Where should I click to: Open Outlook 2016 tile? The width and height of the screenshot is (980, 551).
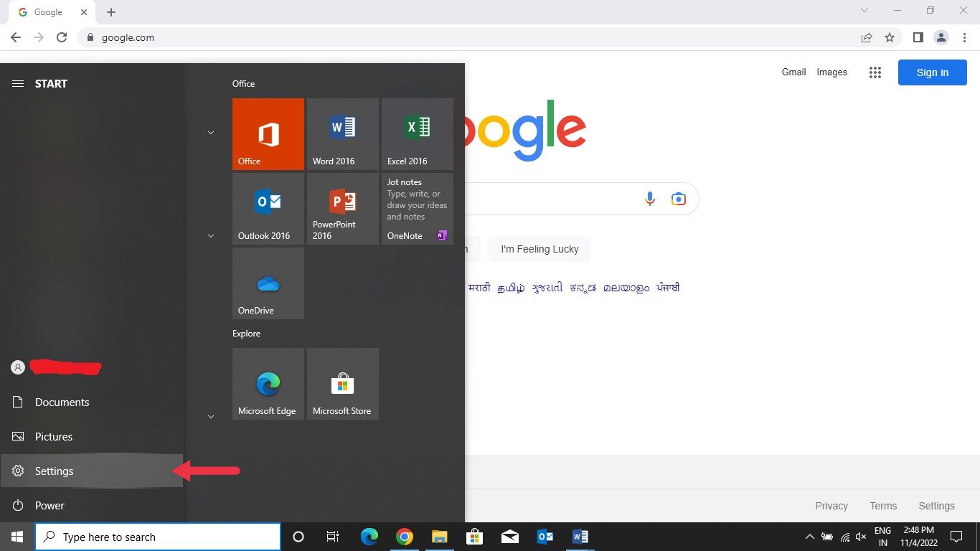tap(268, 209)
